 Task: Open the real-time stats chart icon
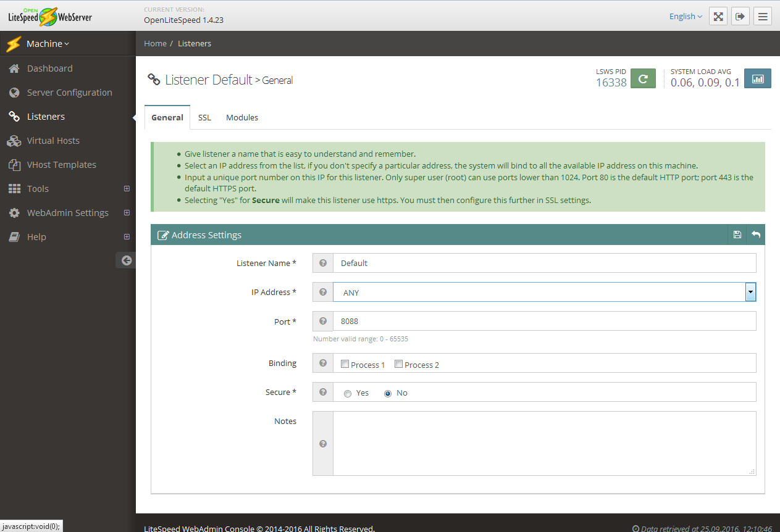tap(758, 78)
